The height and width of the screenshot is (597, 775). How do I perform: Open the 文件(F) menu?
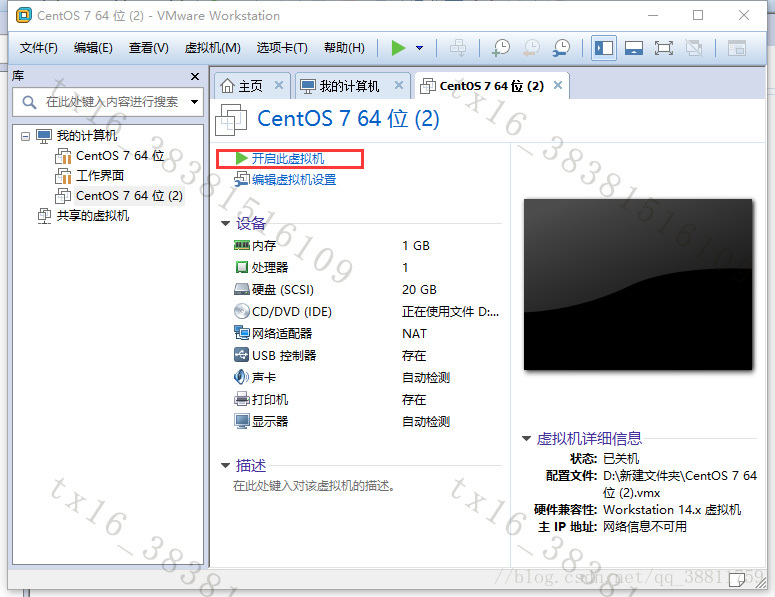39,48
